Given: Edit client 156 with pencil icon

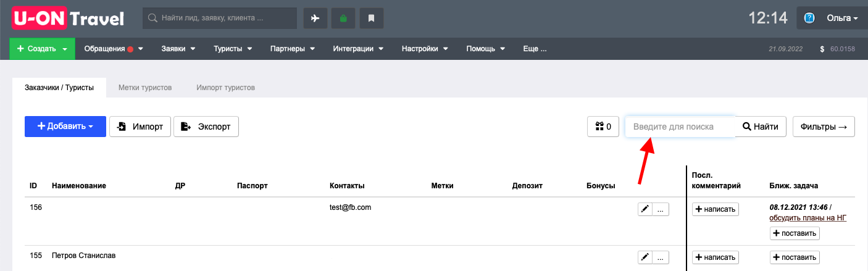Looking at the screenshot, I should tap(645, 209).
